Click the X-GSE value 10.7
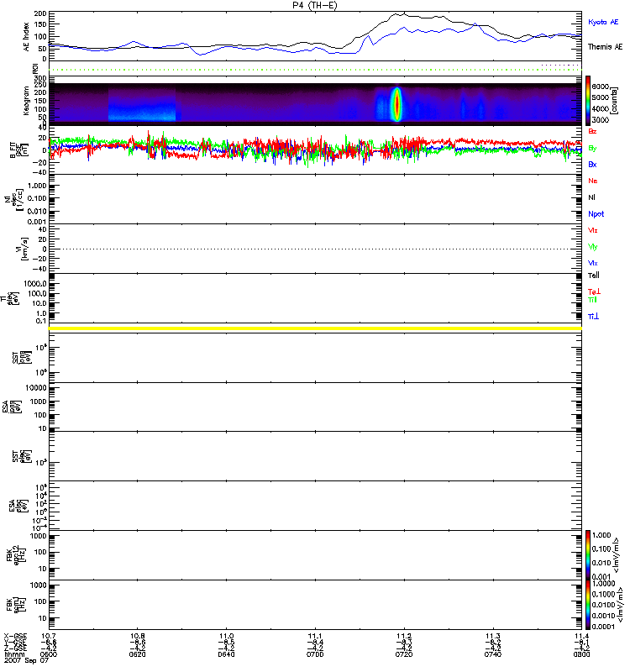The width and height of the screenshot is (630, 672). 49,636
